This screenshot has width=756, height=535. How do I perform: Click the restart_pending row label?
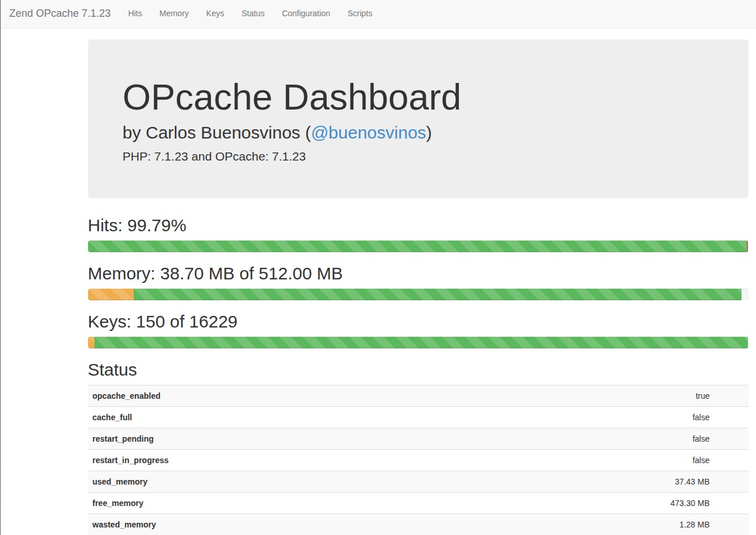(x=123, y=439)
